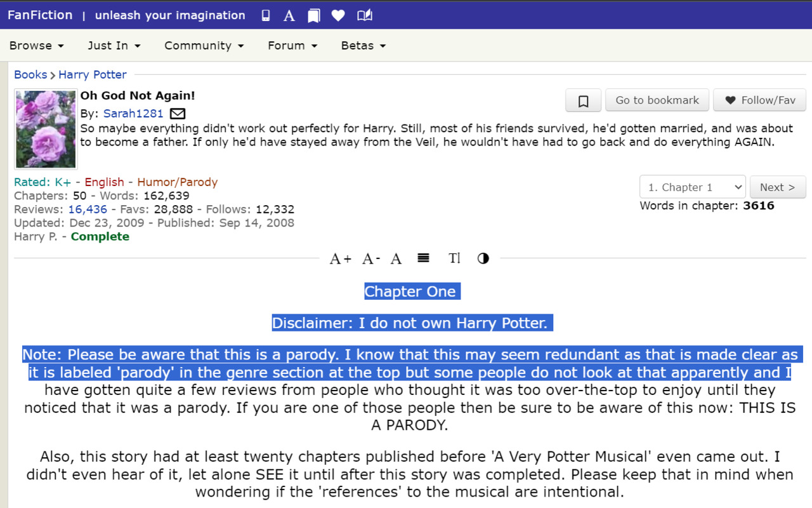The height and width of the screenshot is (508, 812).
Task: Click the FanFiction site logo text
Action: pos(40,15)
